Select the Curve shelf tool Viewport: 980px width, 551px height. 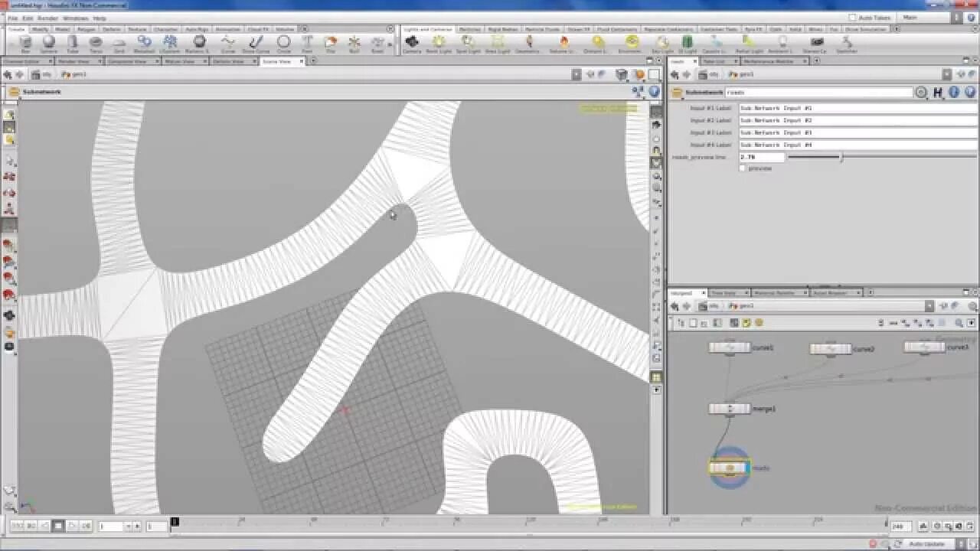228,44
